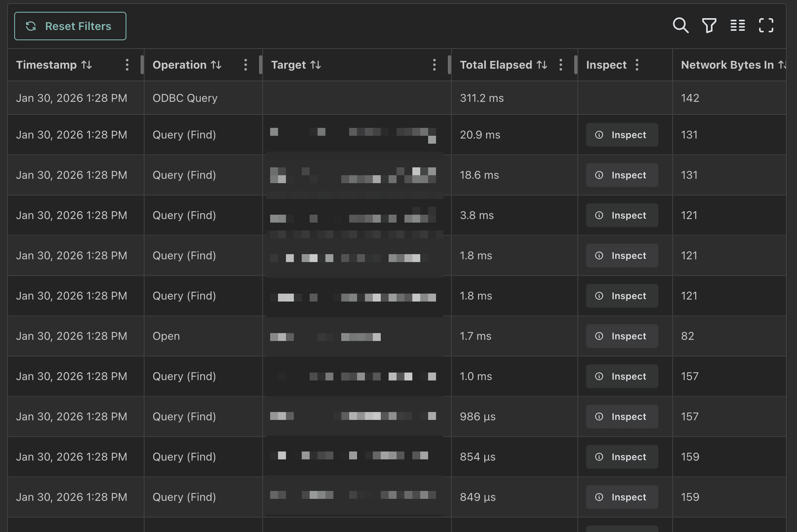Open the Inspect column options menu
The height and width of the screenshot is (532, 797).
click(637, 65)
